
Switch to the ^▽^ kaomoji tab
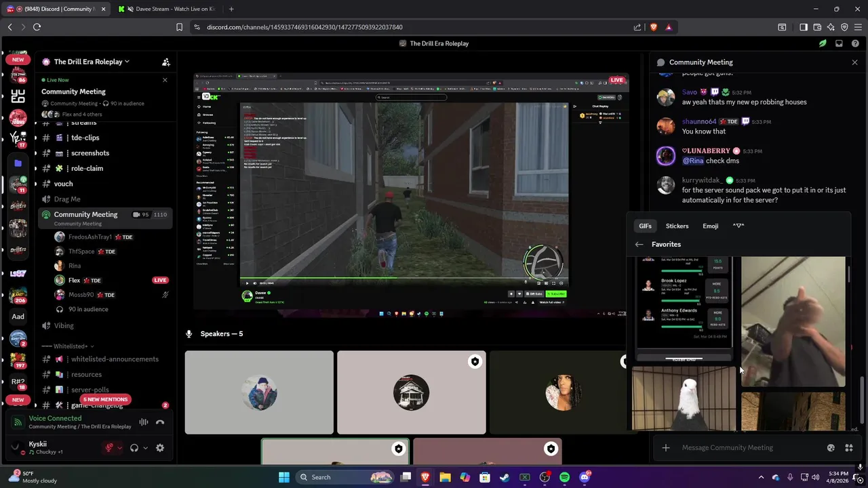click(738, 226)
